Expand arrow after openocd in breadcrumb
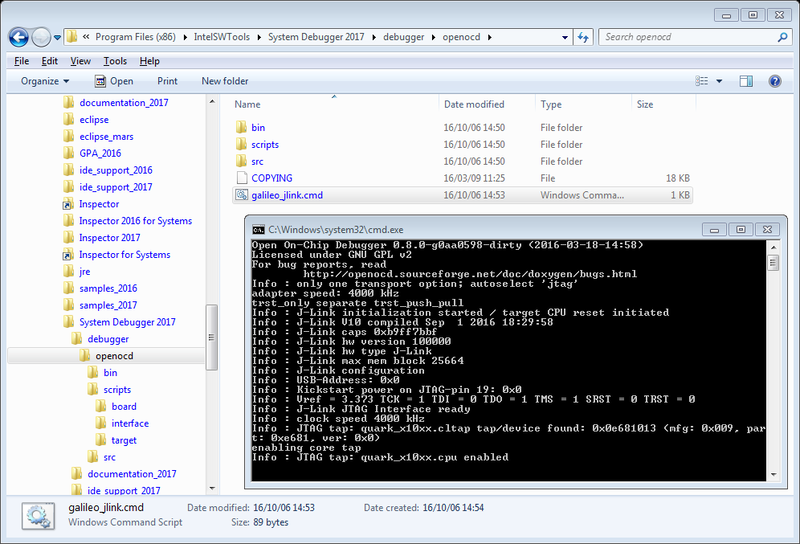Image resolution: width=800 pixels, height=544 pixels. [489, 37]
